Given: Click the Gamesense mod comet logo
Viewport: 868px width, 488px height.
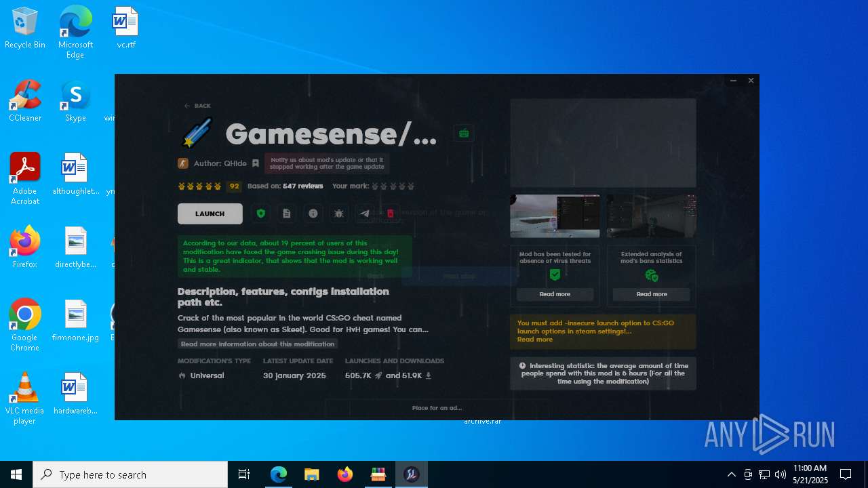Looking at the screenshot, I should [197, 133].
